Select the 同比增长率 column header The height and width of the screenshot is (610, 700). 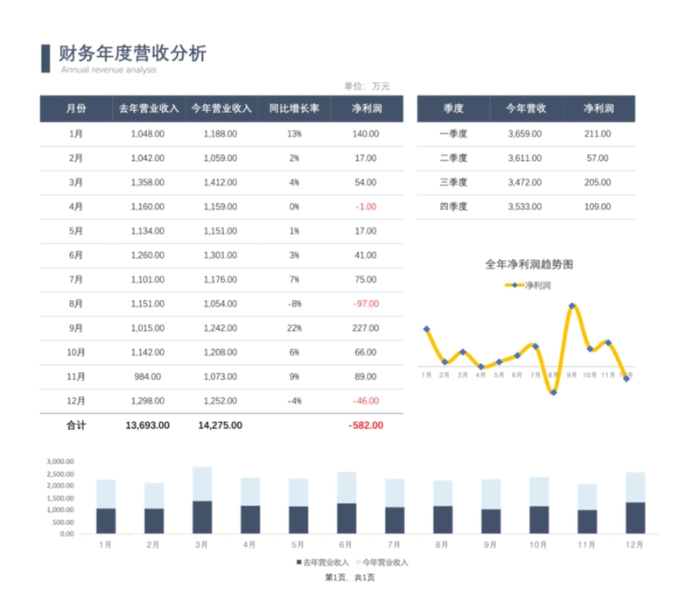(x=293, y=109)
